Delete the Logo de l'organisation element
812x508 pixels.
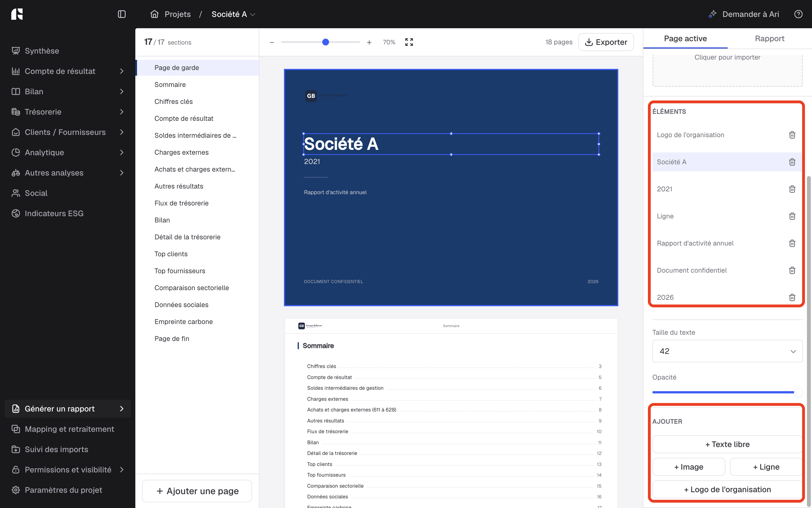pyautogui.click(x=792, y=135)
